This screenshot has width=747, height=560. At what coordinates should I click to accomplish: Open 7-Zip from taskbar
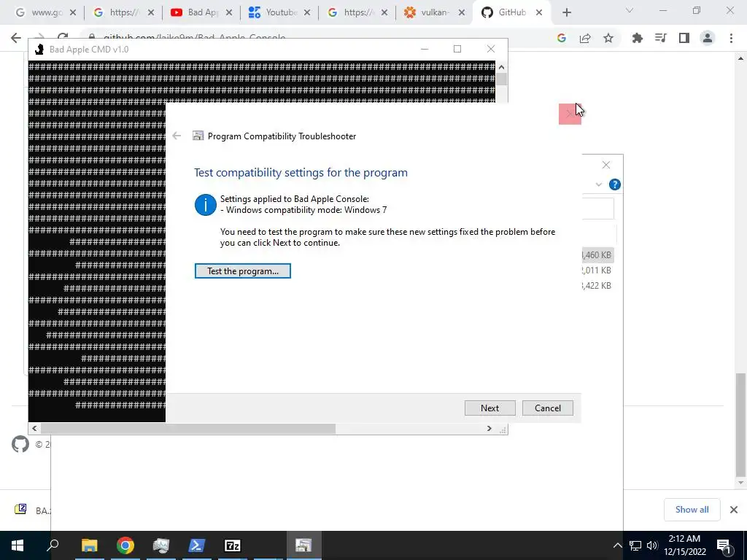pyautogui.click(x=233, y=545)
